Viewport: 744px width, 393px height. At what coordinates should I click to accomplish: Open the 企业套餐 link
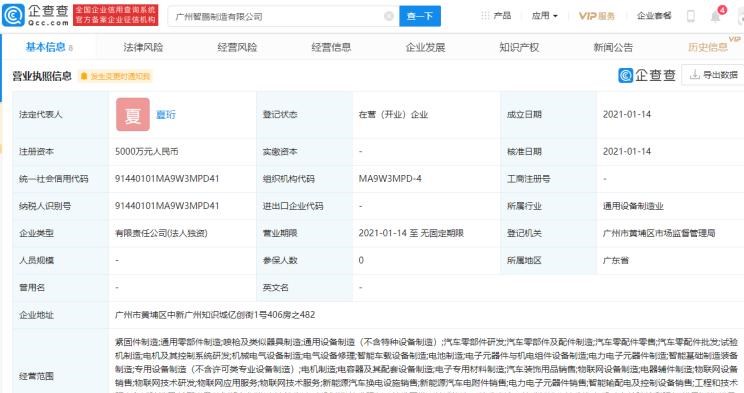coord(654,16)
